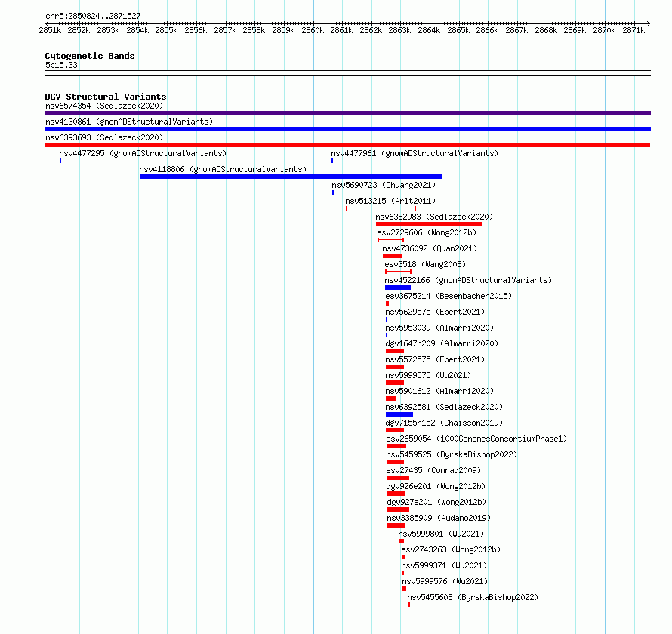672x634 pixels.
Task: Click the nsv4477961 (gnomADStructuralVariants) label
Action: click(x=415, y=153)
